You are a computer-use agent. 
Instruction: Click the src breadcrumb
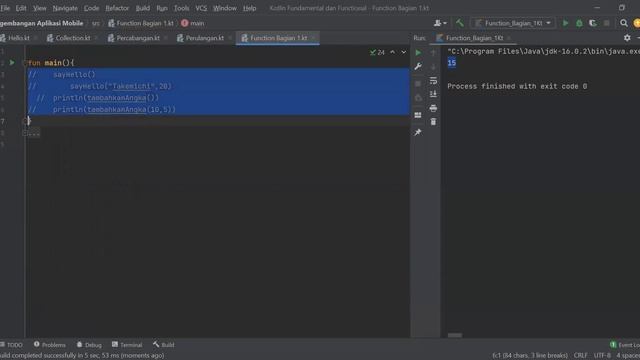pos(96,23)
